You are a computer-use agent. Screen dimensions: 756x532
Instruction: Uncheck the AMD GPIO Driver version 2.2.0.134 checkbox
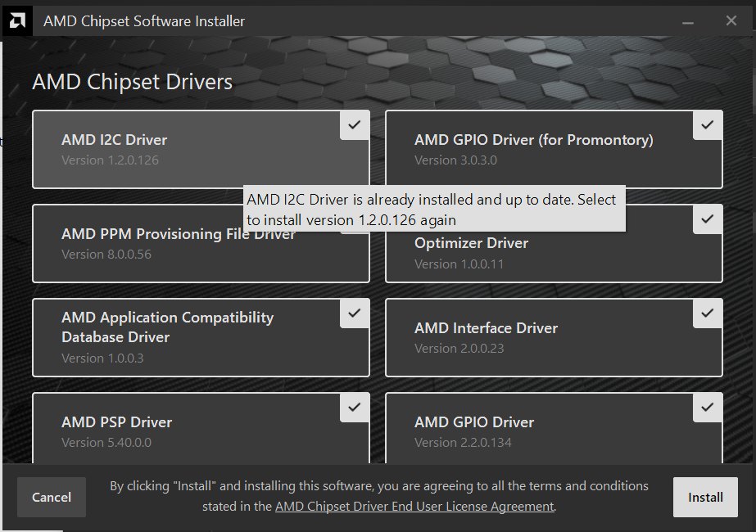click(x=708, y=408)
